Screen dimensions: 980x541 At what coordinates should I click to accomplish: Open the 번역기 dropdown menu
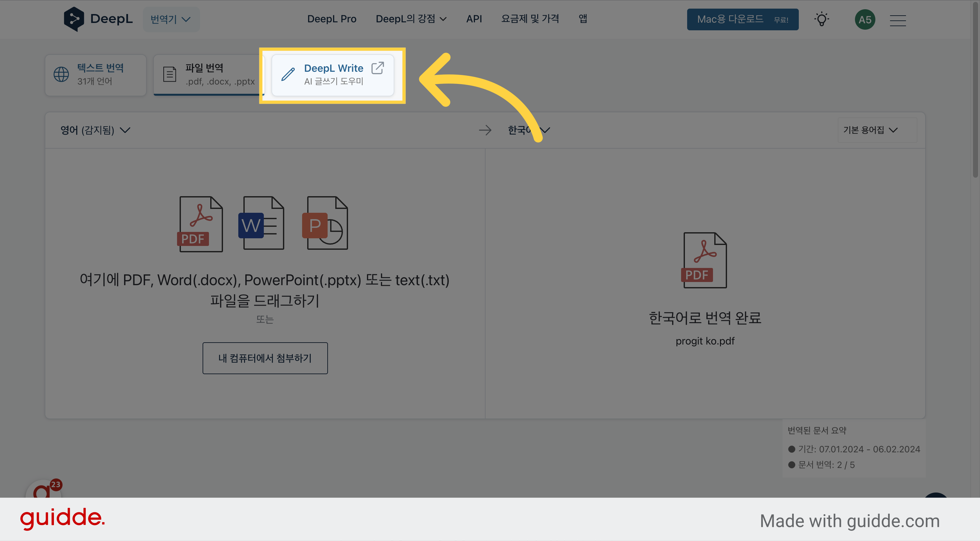[171, 19]
